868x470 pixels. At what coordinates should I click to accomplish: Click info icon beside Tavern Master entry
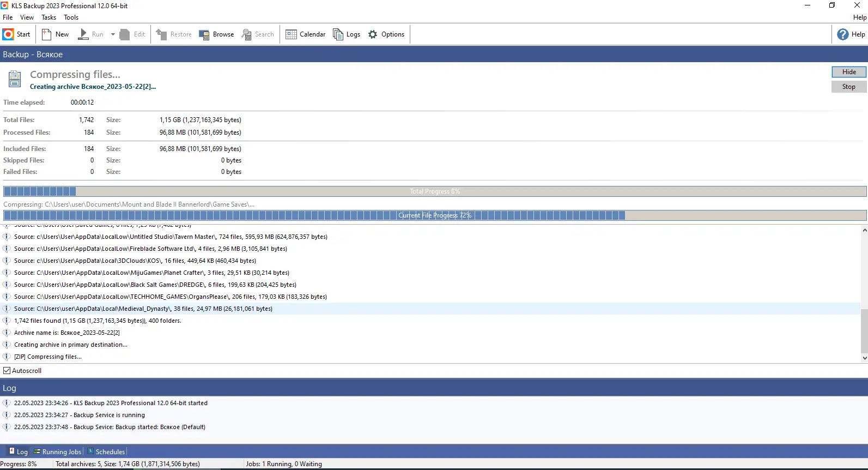(x=7, y=237)
